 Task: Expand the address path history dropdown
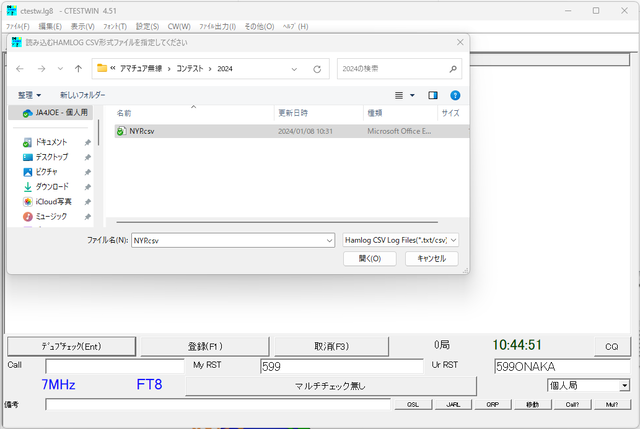click(x=294, y=69)
